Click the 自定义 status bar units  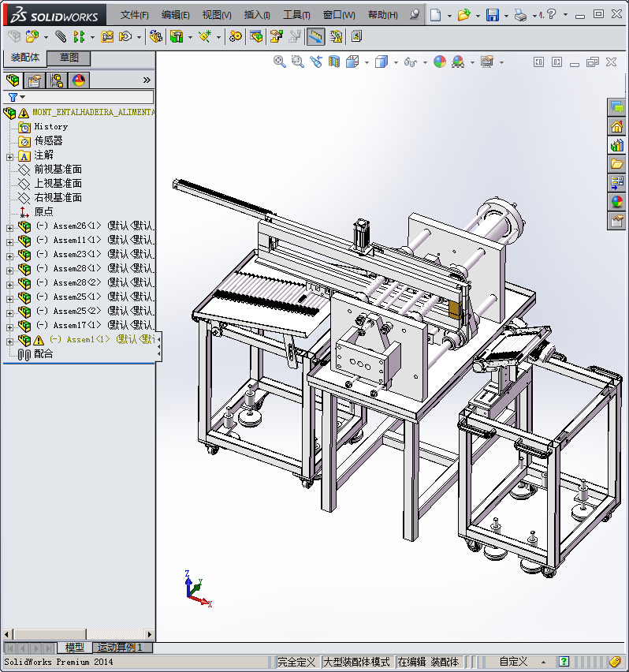[513, 662]
